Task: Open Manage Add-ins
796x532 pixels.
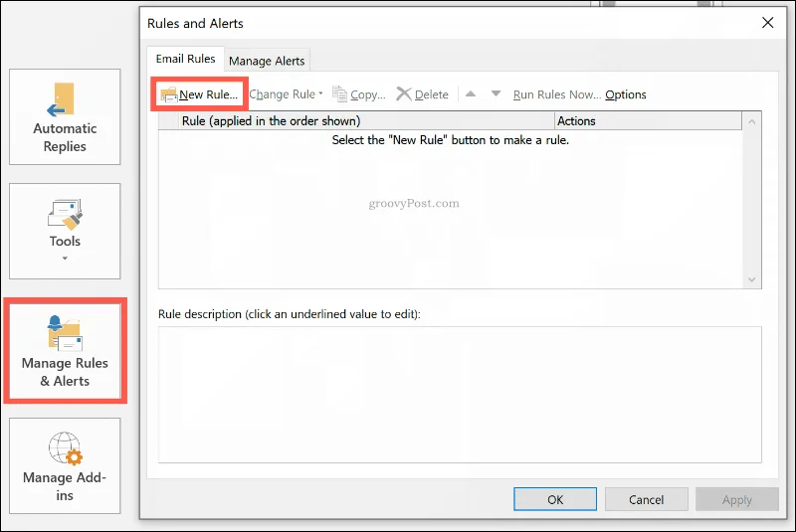Action: pos(65,465)
